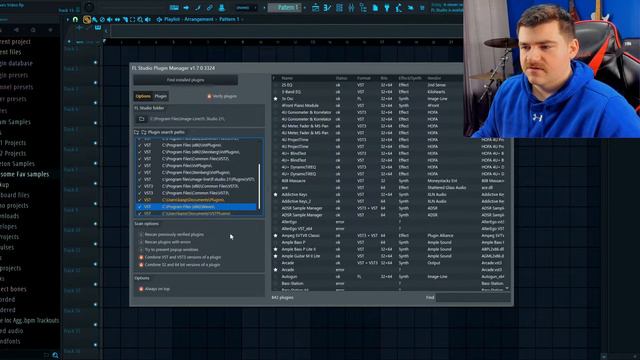Open the Mixer view icon
The height and width of the screenshot is (360, 640).
coord(351,8)
